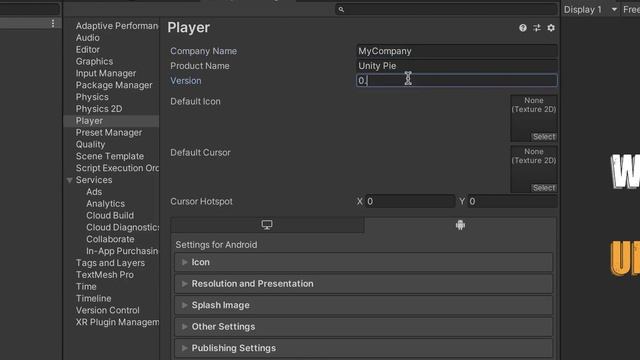The width and height of the screenshot is (640, 360).
Task: Click the Settings for Android heading
Action: 216,244
